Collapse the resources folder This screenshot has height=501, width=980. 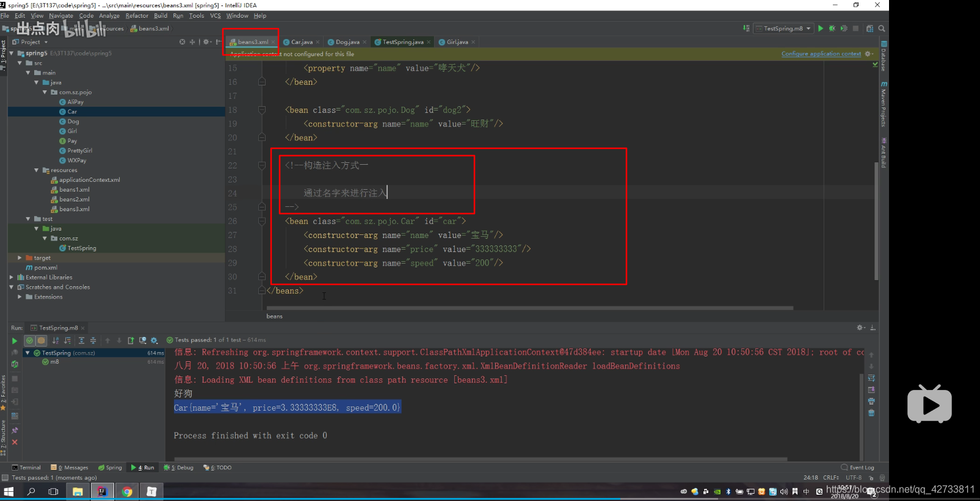pos(37,170)
